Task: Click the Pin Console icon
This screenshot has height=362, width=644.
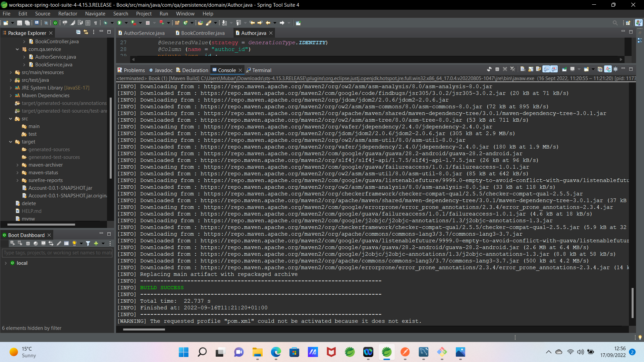Action: click(x=565, y=69)
